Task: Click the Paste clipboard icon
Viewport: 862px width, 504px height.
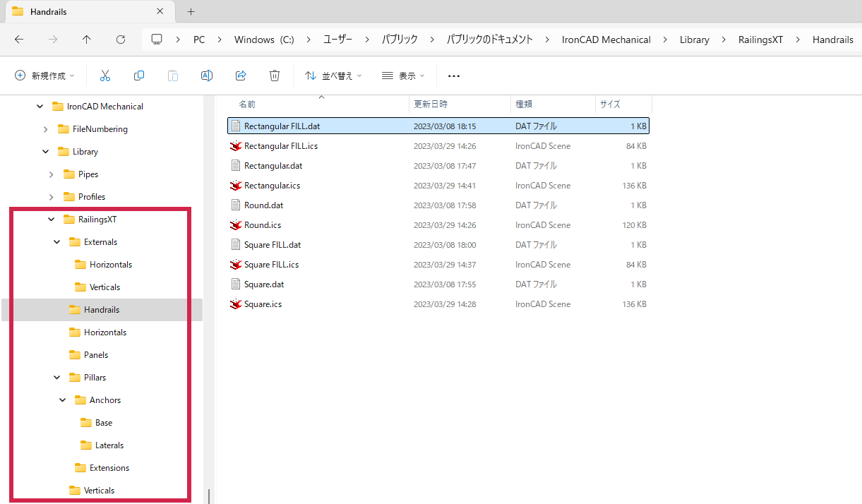Action: [173, 76]
